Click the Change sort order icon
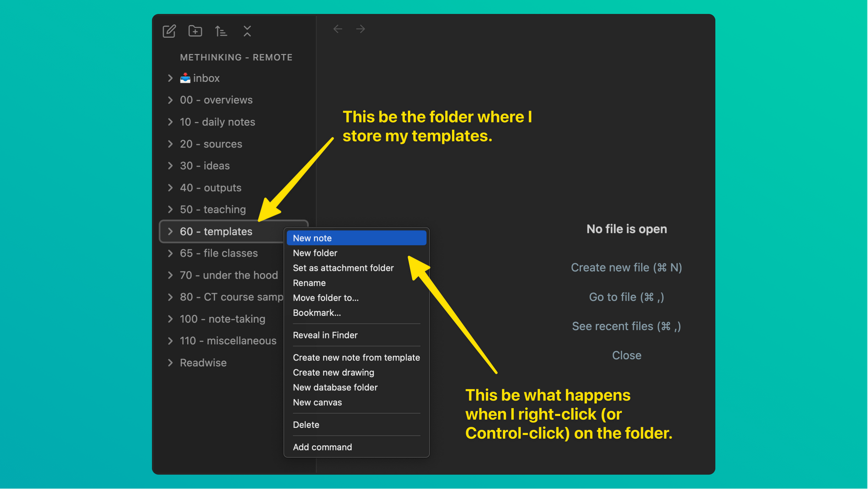 [x=221, y=31]
